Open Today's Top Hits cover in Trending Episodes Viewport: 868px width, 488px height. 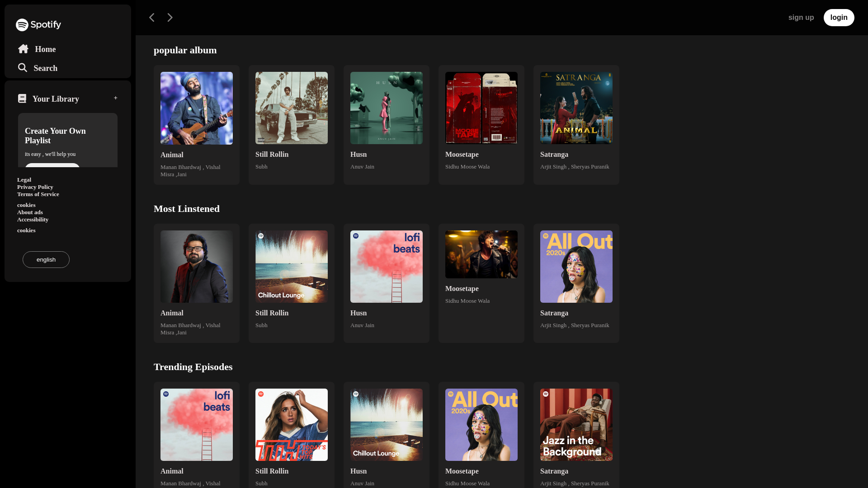(x=292, y=425)
